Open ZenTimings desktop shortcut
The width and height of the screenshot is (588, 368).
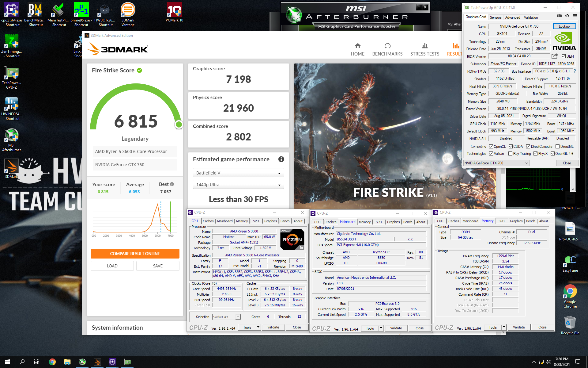(x=11, y=46)
